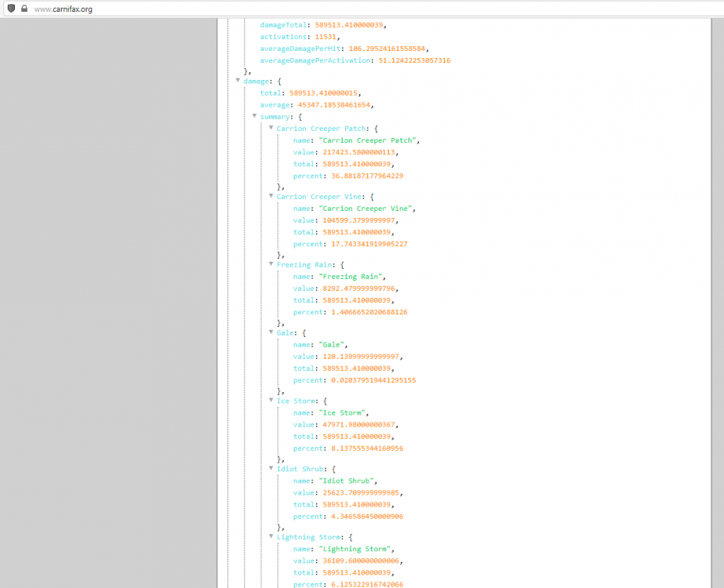
Task: Click the "Idiot Shrub" name string value
Action: point(348,481)
